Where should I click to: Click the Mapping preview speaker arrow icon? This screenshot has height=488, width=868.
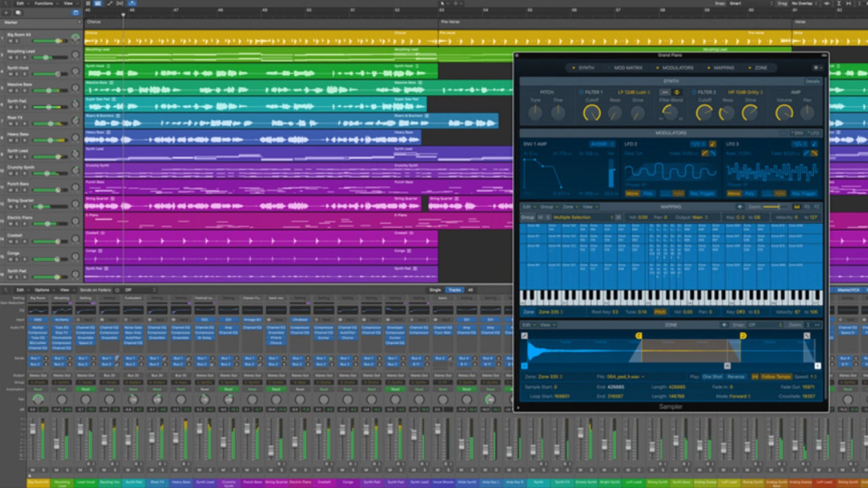coord(740,207)
